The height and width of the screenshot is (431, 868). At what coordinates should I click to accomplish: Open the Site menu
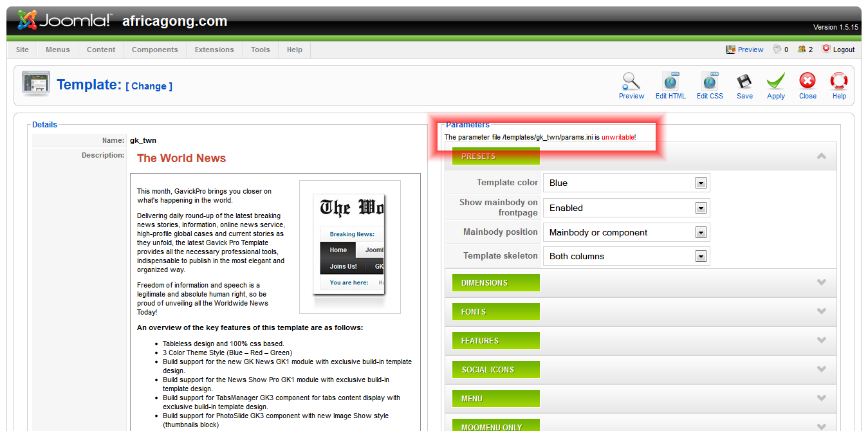point(23,50)
